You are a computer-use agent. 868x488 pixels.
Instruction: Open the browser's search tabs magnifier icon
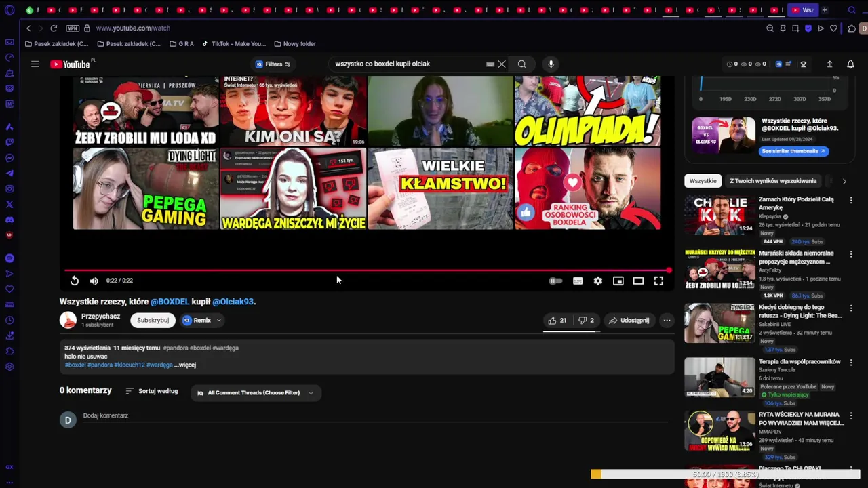pyautogui.click(x=852, y=10)
